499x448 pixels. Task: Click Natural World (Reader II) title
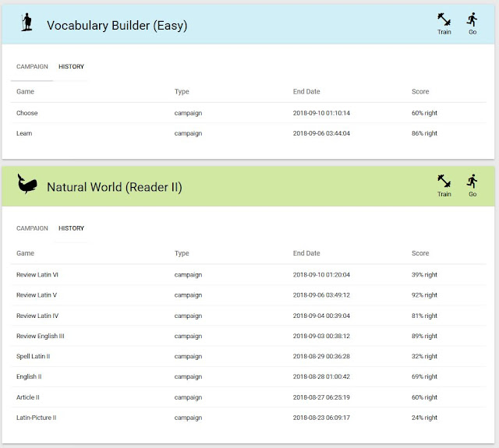(115, 187)
